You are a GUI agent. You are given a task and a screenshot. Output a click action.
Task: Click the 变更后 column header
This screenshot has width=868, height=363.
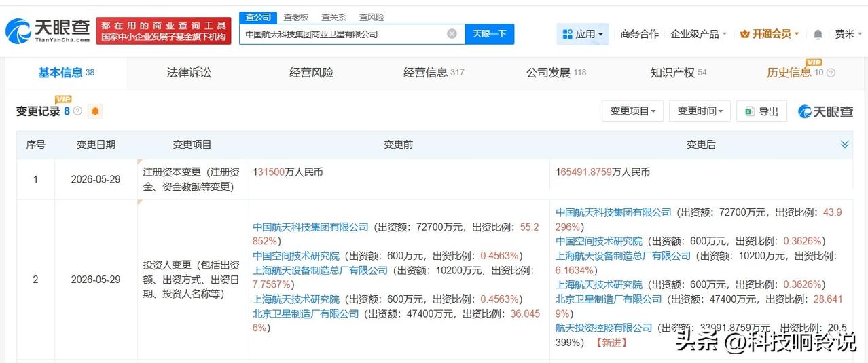coord(701,145)
